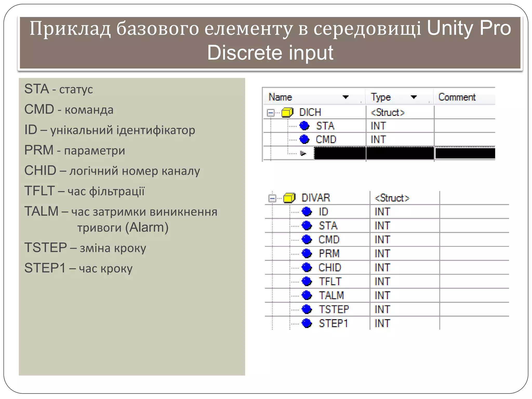The height and width of the screenshot is (399, 532).
Task: Click the black new-name input cell in DICH
Action: click(340, 153)
